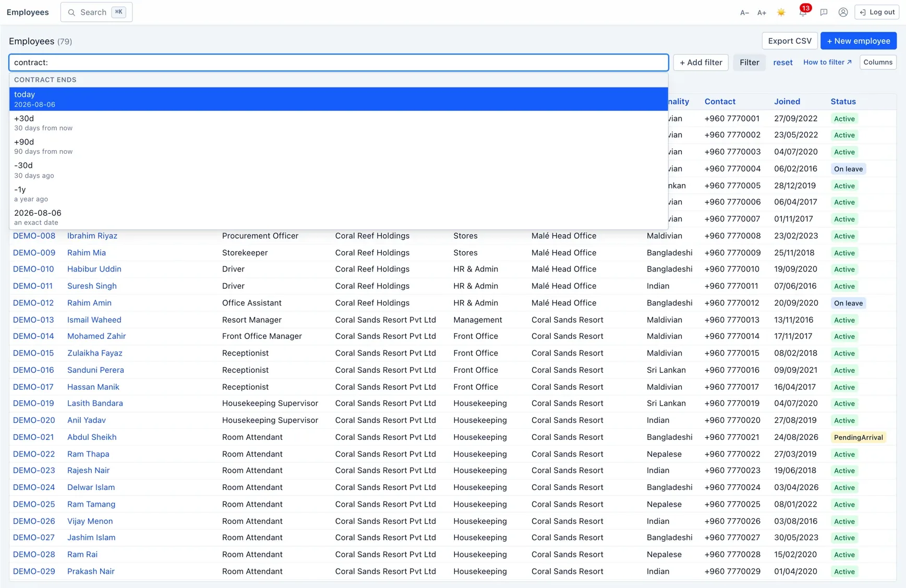Focus the contract: filter input

click(x=339, y=63)
